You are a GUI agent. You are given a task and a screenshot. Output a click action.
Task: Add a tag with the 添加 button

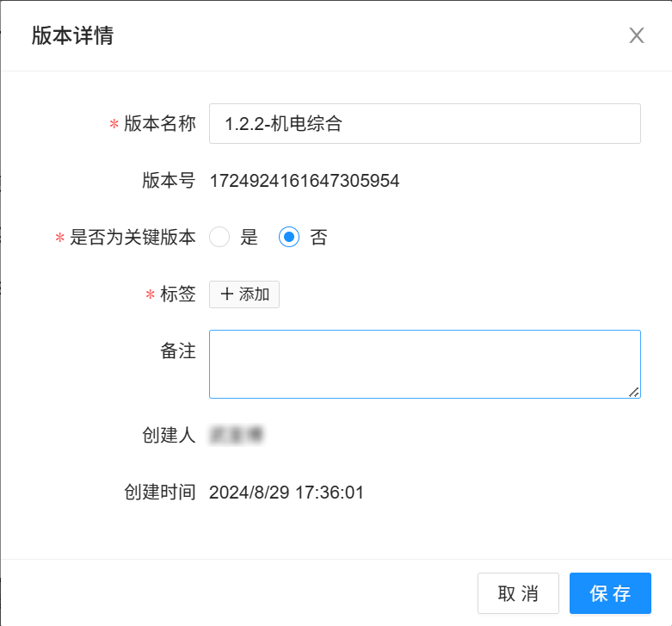(244, 294)
